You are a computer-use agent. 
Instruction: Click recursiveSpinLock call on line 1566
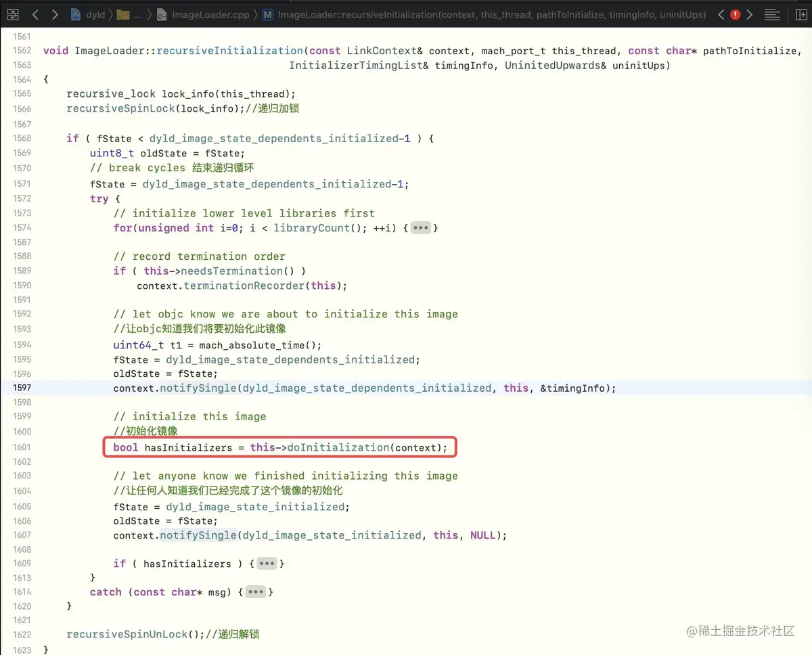tap(120, 108)
